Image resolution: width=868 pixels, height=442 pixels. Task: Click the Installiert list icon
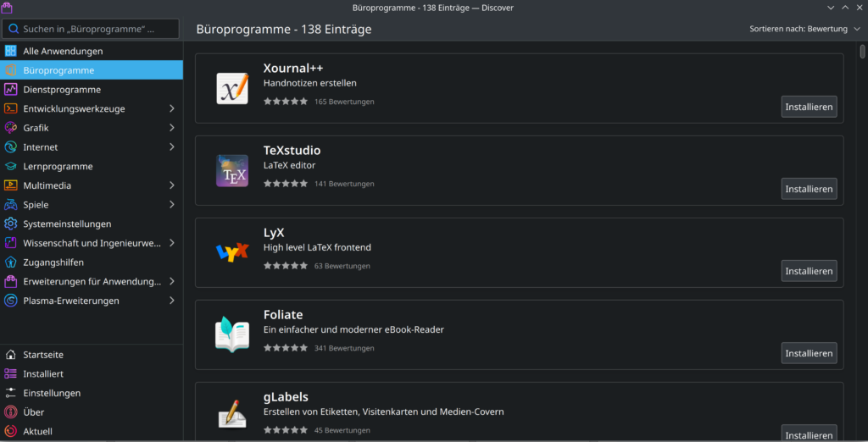click(10, 374)
